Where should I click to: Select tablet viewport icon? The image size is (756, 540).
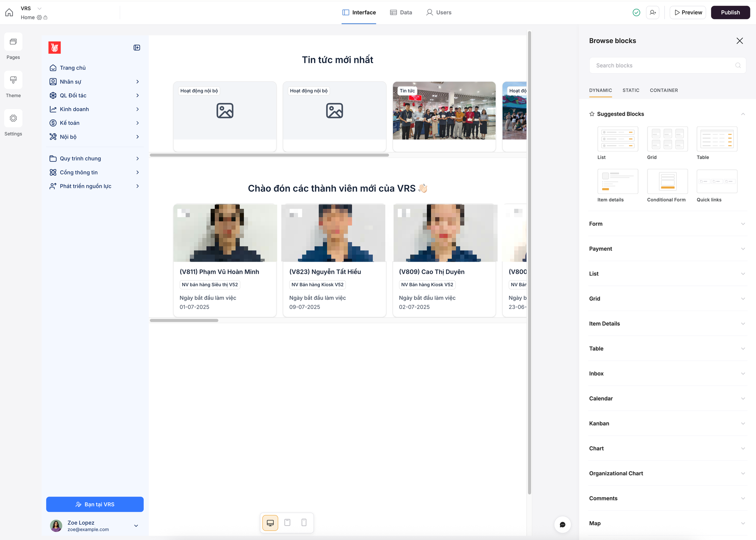coord(287,523)
